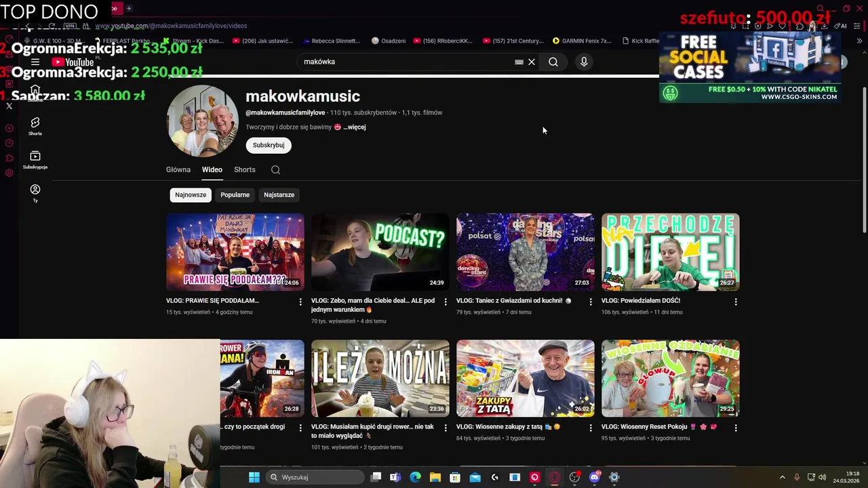
Task: Search within the channel using magnifier icon
Action: tap(275, 169)
